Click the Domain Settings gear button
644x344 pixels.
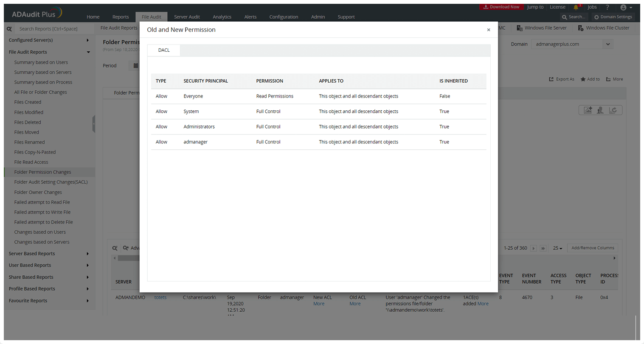pyautogui.click(x=613, y=17)
